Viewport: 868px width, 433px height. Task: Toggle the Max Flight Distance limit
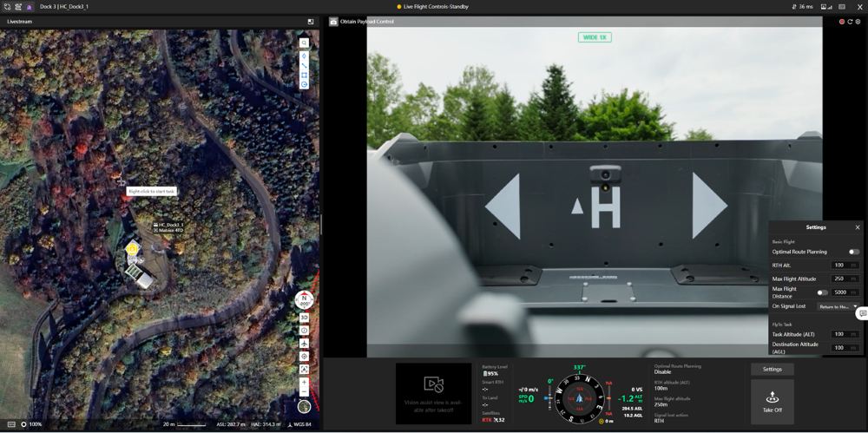(821, 292)
